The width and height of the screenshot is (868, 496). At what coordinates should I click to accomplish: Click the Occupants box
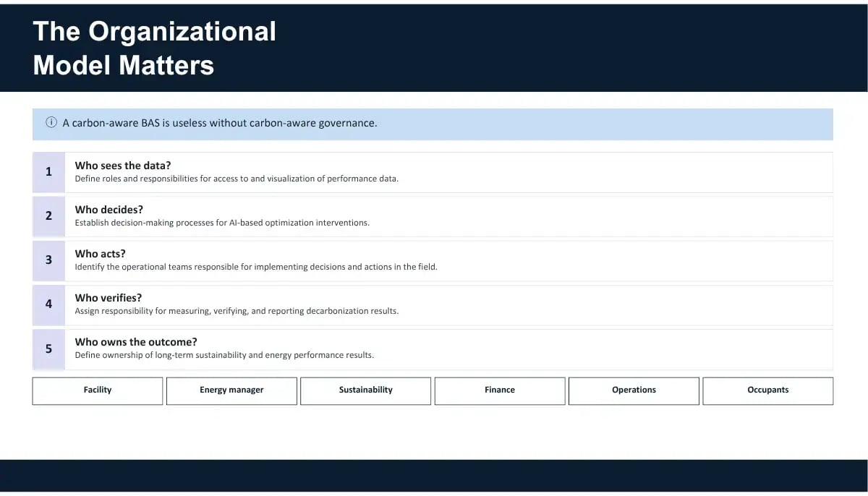tap(768, 390)
